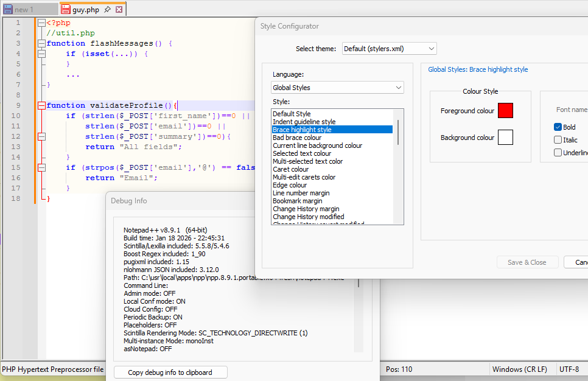588x381 pixels.
Task: Select Bad brace colour in Style list
Action: pos(297,138)
